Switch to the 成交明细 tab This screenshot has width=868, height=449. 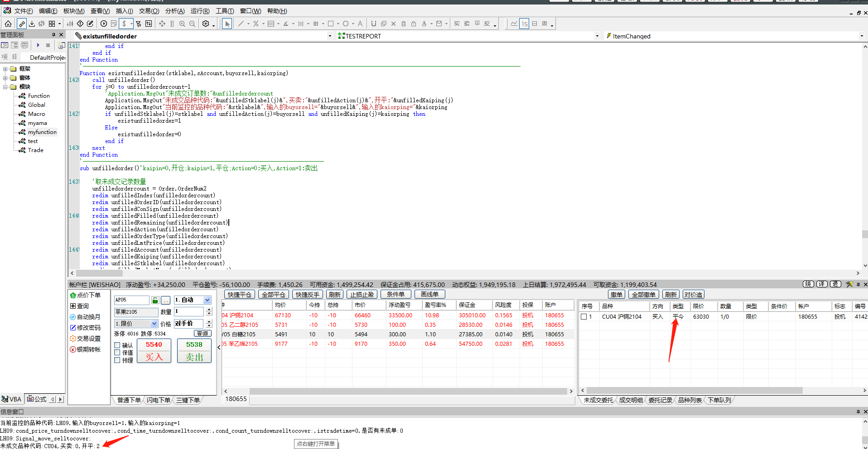631,400
